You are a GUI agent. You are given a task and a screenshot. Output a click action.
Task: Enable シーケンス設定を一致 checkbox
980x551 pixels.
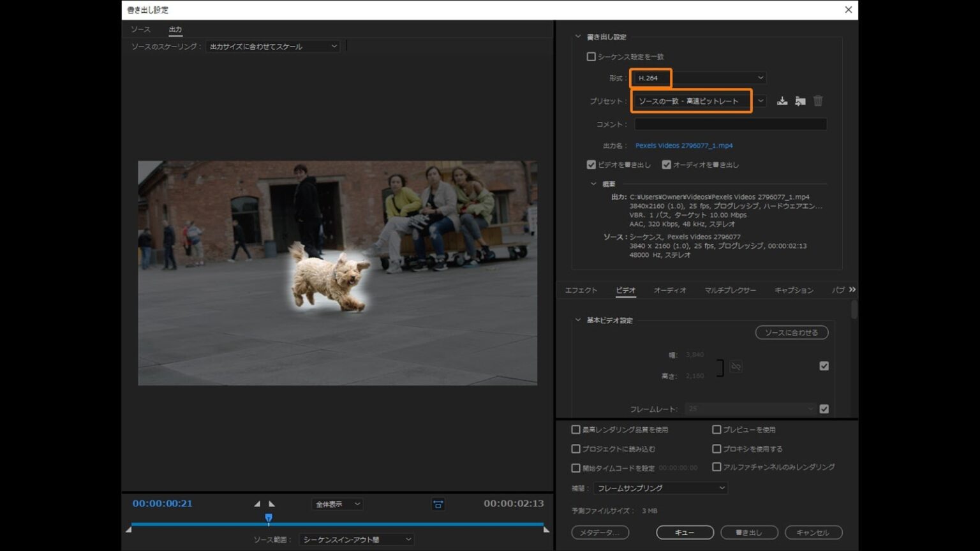tap(591, 57)
